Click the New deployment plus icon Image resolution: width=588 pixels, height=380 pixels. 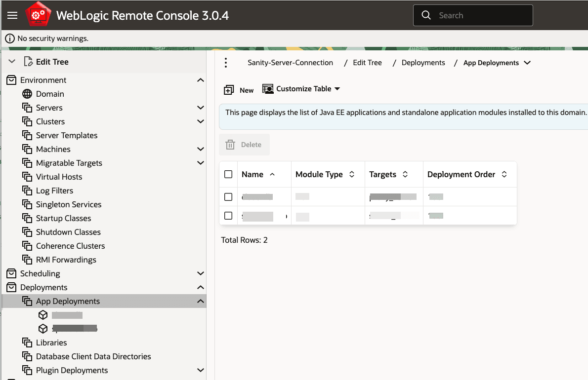[x=229, y=90]
